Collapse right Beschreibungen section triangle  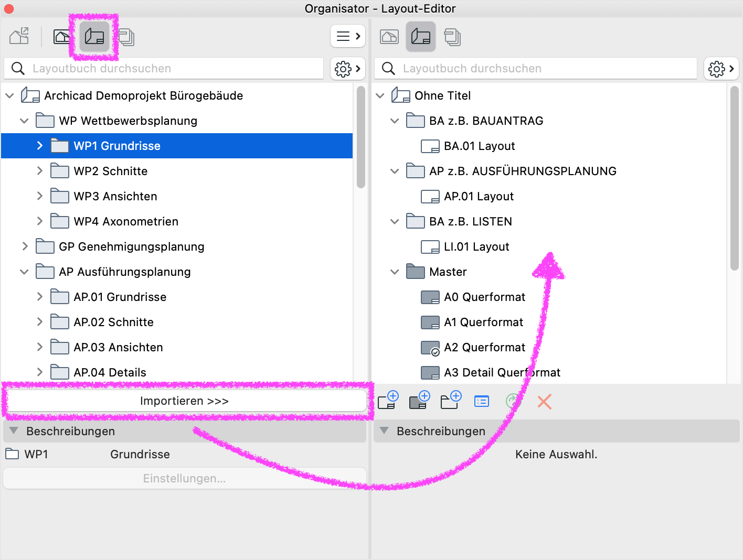pos(384,431)
